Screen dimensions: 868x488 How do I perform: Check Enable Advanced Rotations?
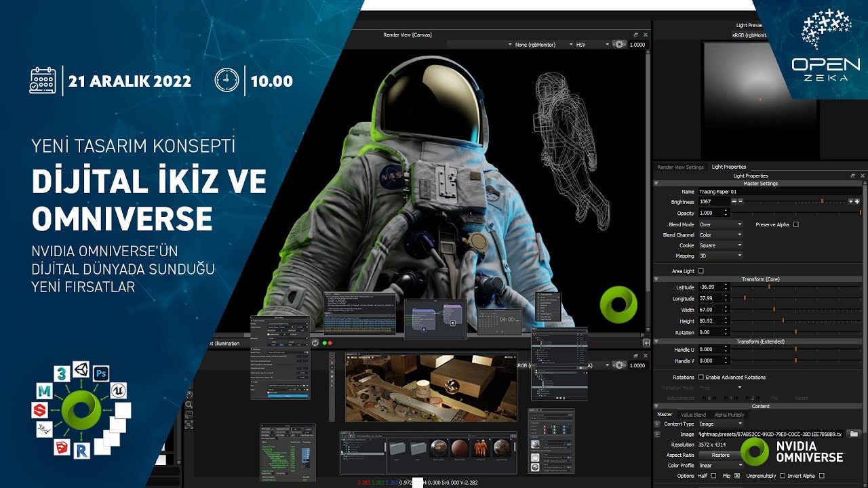[x=701, y=377]
